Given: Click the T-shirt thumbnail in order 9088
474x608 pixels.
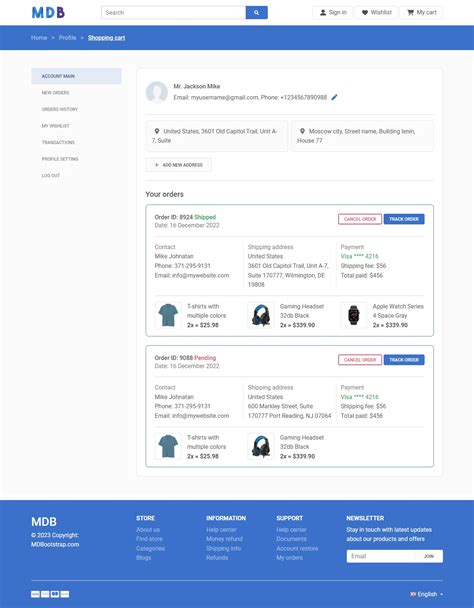Looking at the screenshot, I should coord(168,446).
